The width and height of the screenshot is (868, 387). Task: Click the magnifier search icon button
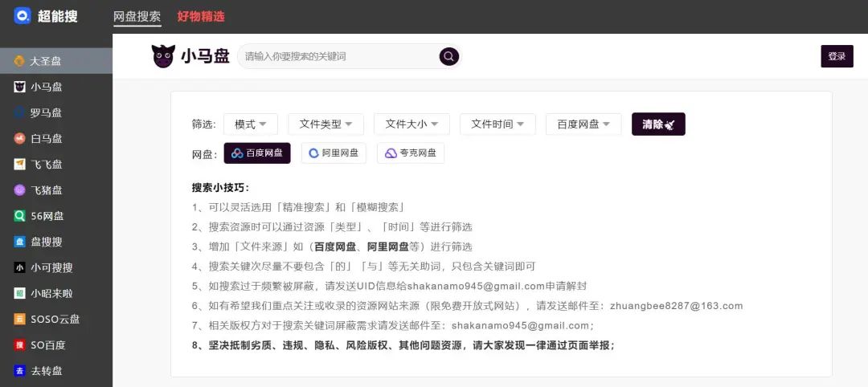click(x=448, y=56)
